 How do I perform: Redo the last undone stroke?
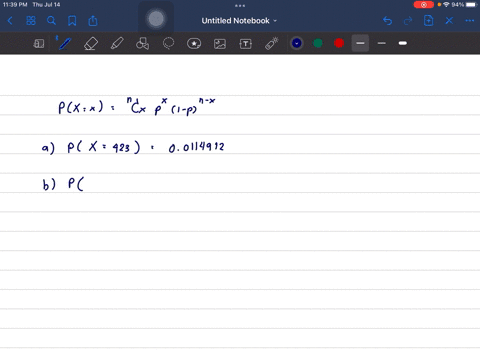(408, 21)
